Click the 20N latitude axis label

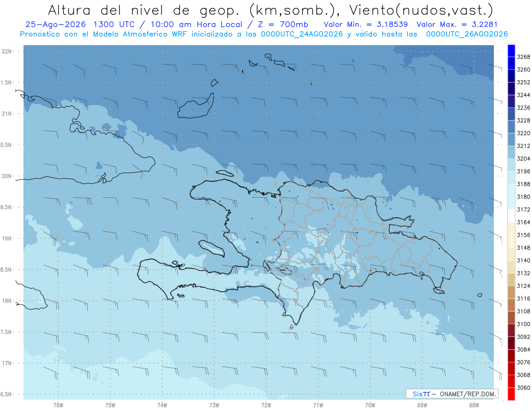(7, 176)
